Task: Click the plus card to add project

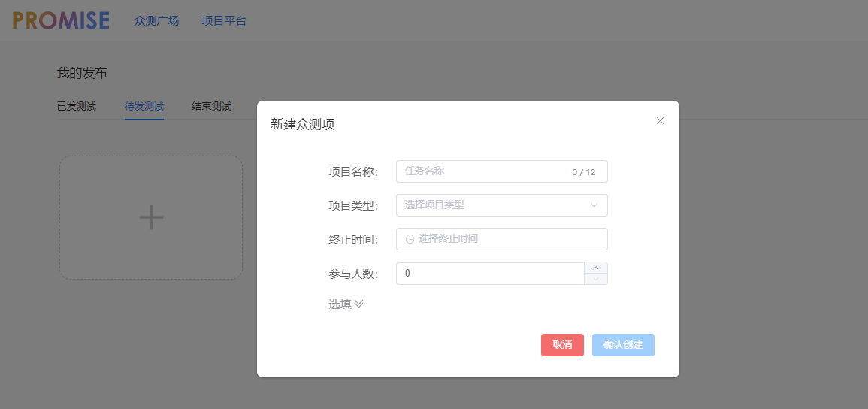Action: click(x=151, y=217)
